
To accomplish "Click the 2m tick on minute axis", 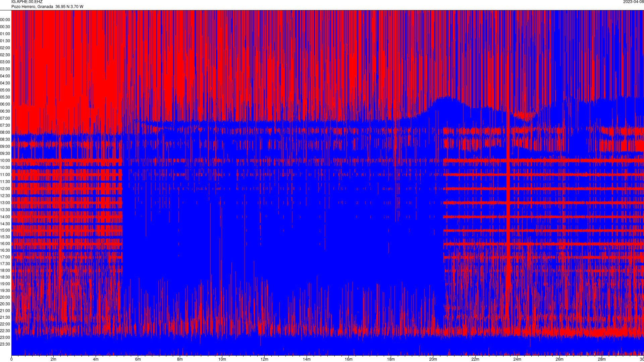I will pyautogui.click(x=54, y=359).
